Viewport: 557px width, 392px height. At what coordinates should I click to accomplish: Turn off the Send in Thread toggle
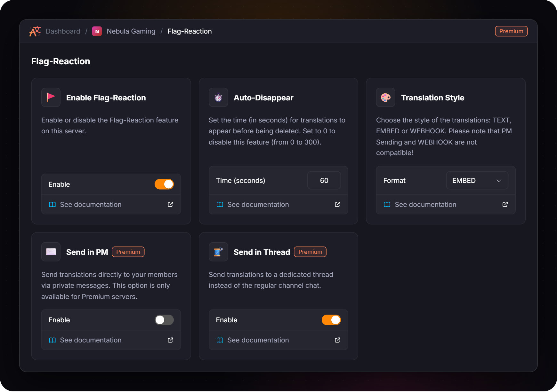[x=331, y=320]
